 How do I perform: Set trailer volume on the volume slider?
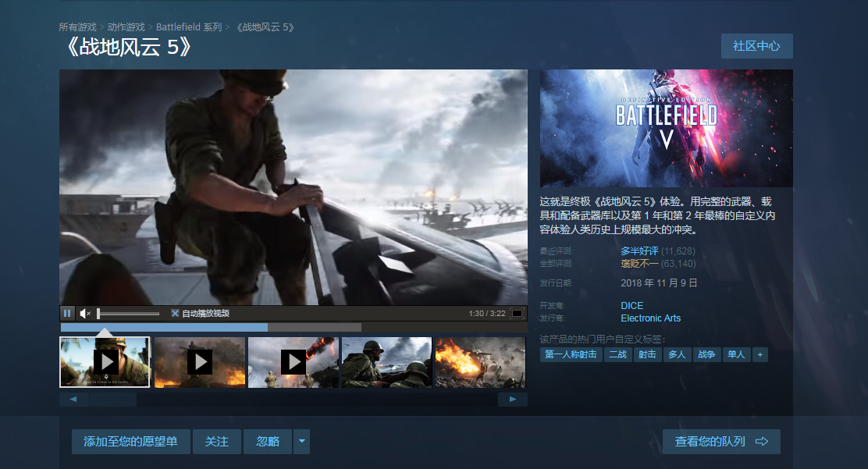129,314
